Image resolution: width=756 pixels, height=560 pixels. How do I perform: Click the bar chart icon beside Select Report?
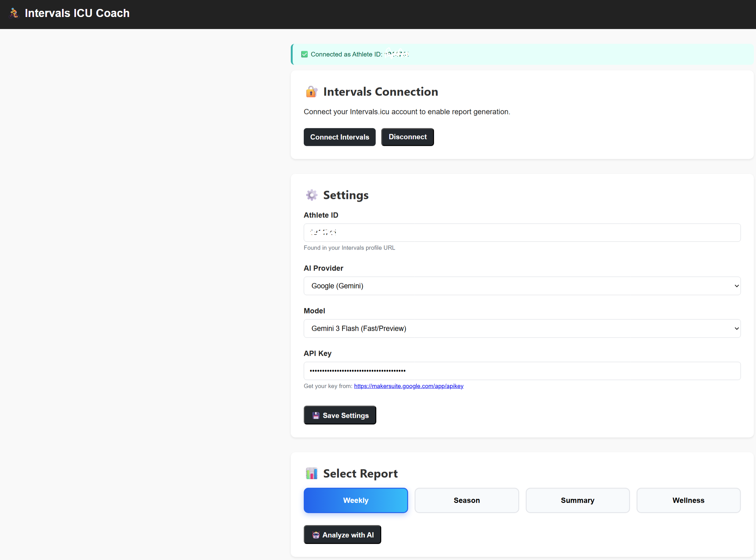[x=311, y=474]
